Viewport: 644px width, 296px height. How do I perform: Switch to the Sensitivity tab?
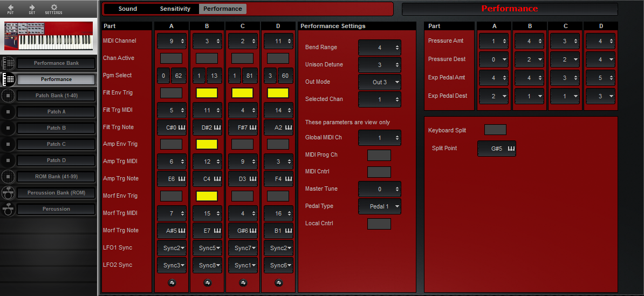pos(175,9)
